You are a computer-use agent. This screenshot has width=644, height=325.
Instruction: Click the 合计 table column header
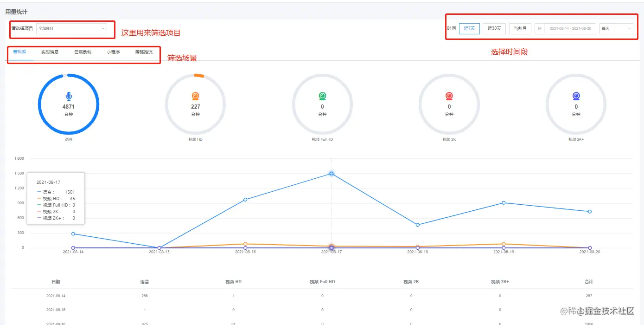589,282
